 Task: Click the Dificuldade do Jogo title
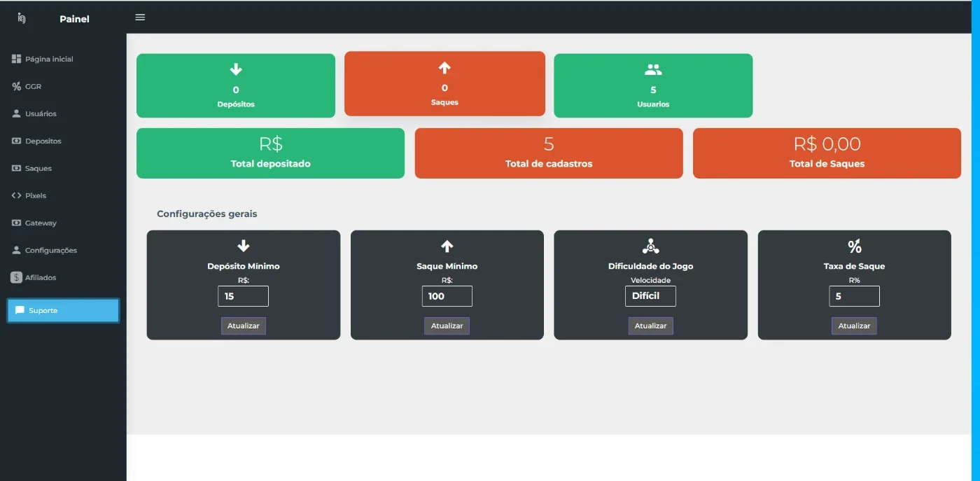651,266
